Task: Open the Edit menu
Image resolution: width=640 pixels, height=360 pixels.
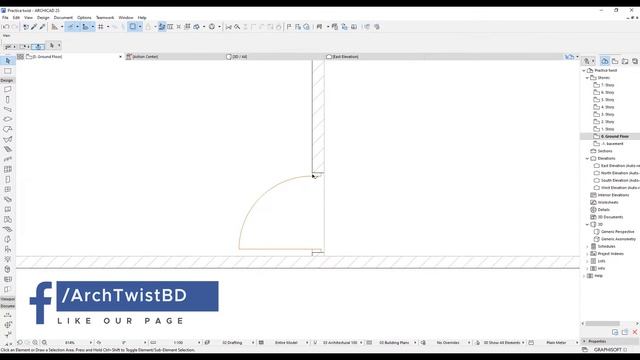Action: coord(16,18)
